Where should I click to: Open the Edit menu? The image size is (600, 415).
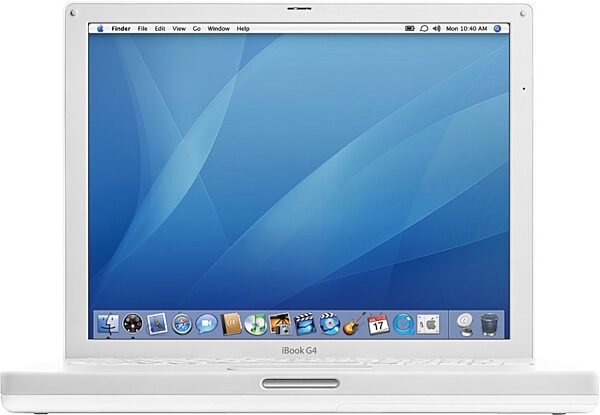(x=160, y=28)
